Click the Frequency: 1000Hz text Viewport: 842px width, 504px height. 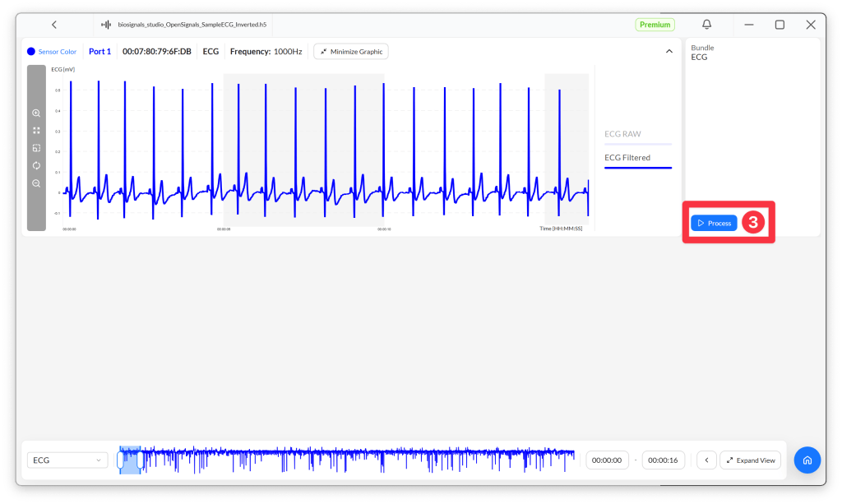click(266, 52)
